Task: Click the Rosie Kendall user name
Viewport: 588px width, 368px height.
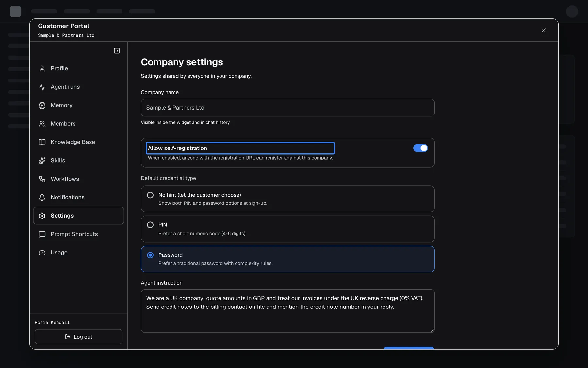Action: (52, 323)
